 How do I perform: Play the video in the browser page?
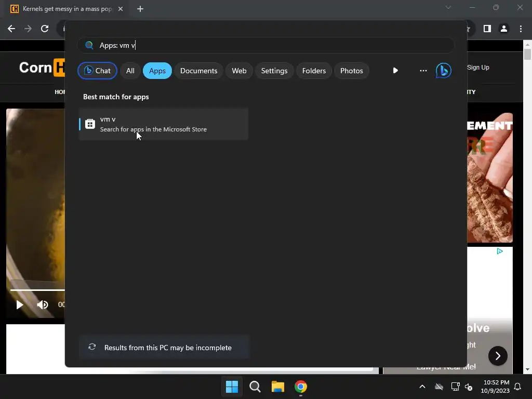click(20, 304)
